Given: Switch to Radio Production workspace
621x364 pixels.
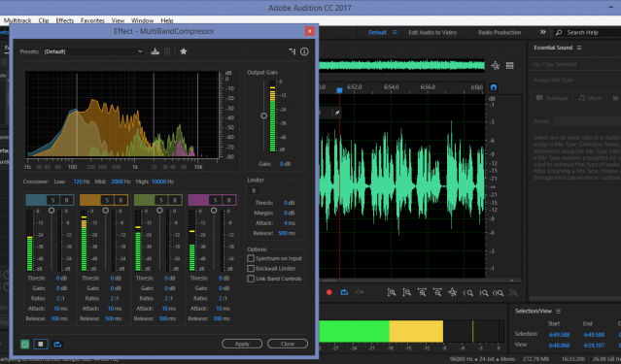Looking at the screenshot, I should coord(500,32).
